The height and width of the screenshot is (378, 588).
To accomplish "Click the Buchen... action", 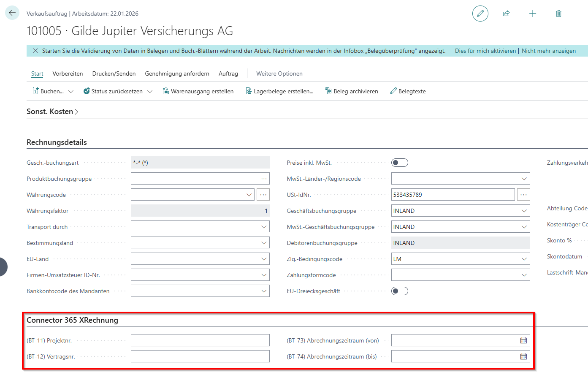I will point(48,91).
